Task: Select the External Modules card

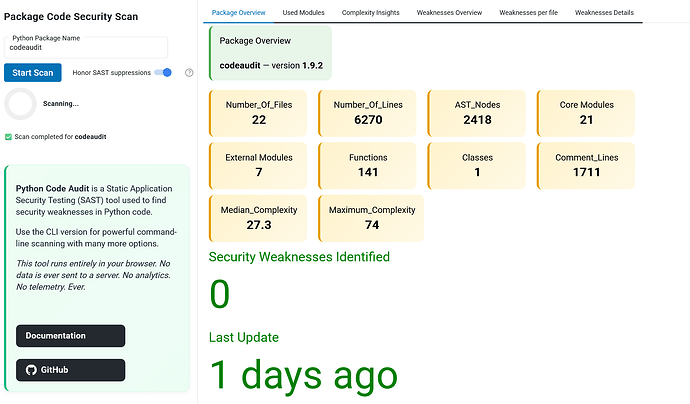Action: coord(258,166)
